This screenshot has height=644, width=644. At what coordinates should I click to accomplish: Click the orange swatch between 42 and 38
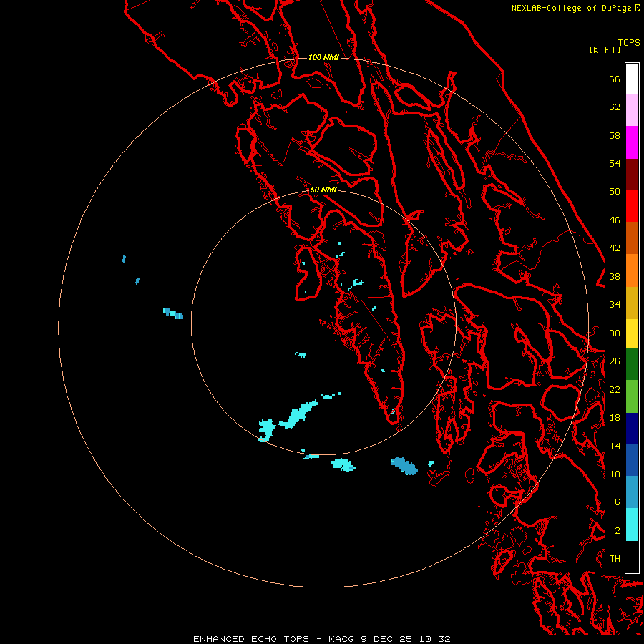click(632, 270)
